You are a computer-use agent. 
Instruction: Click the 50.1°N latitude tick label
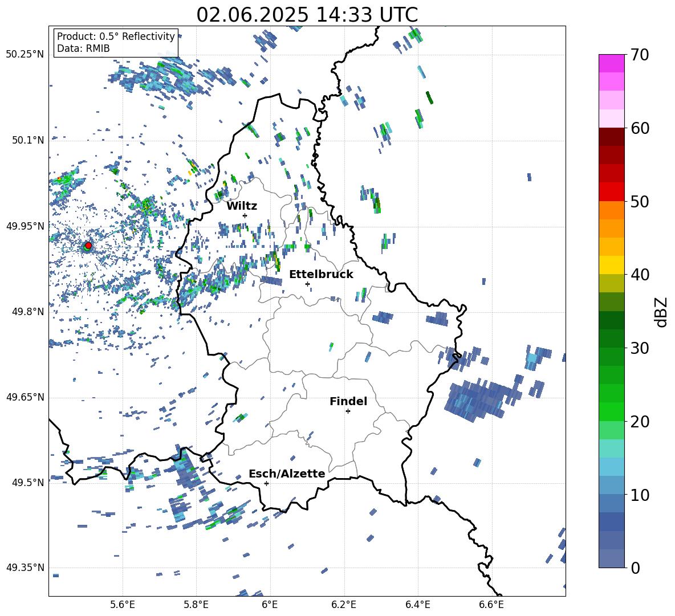29,140
